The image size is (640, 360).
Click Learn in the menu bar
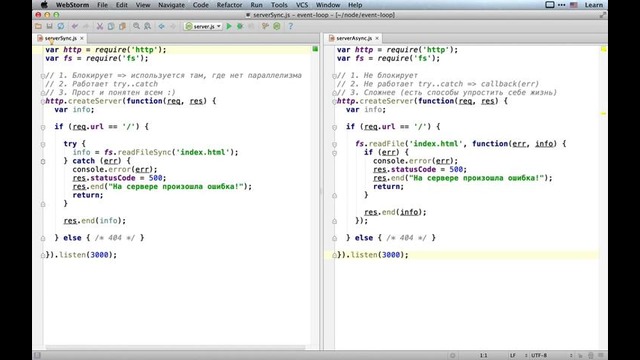point(593,5)
